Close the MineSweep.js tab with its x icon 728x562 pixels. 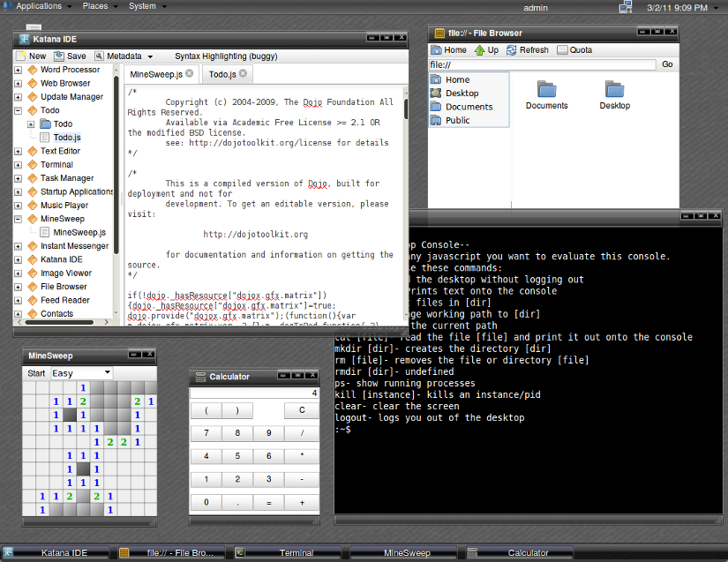190,73
